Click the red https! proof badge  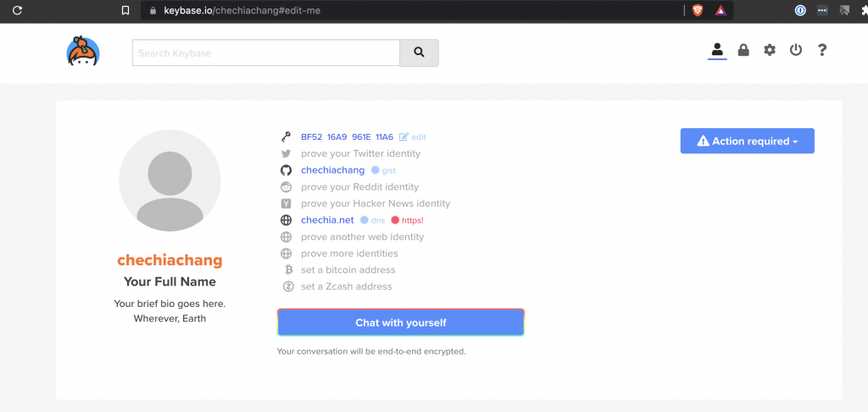[408, 220]
